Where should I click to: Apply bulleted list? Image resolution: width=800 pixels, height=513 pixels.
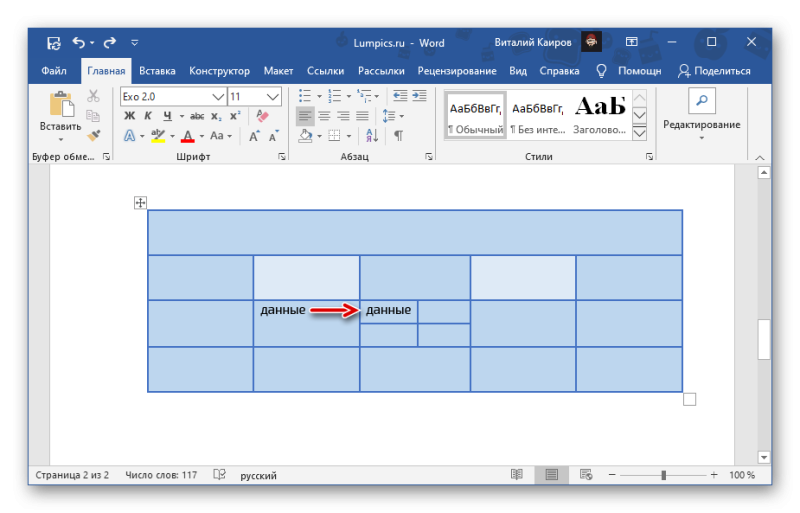305,96
